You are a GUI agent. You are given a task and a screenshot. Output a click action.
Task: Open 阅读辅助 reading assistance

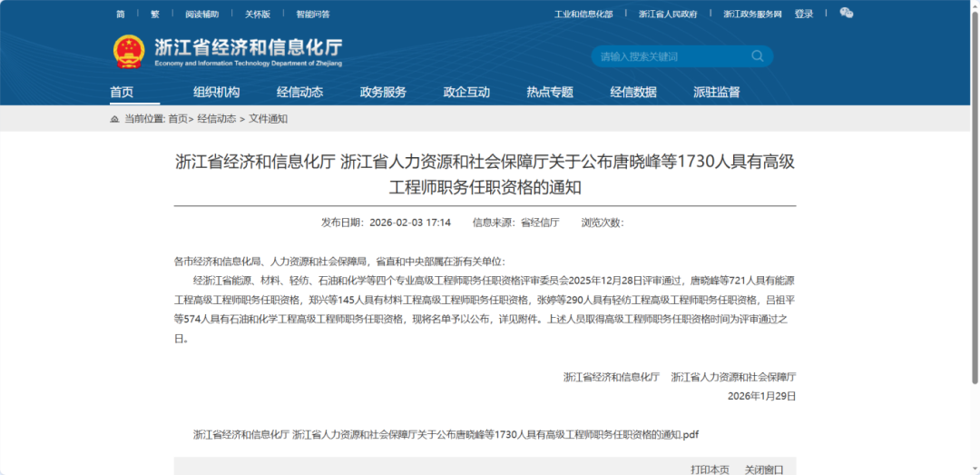[x=202, y=15]
